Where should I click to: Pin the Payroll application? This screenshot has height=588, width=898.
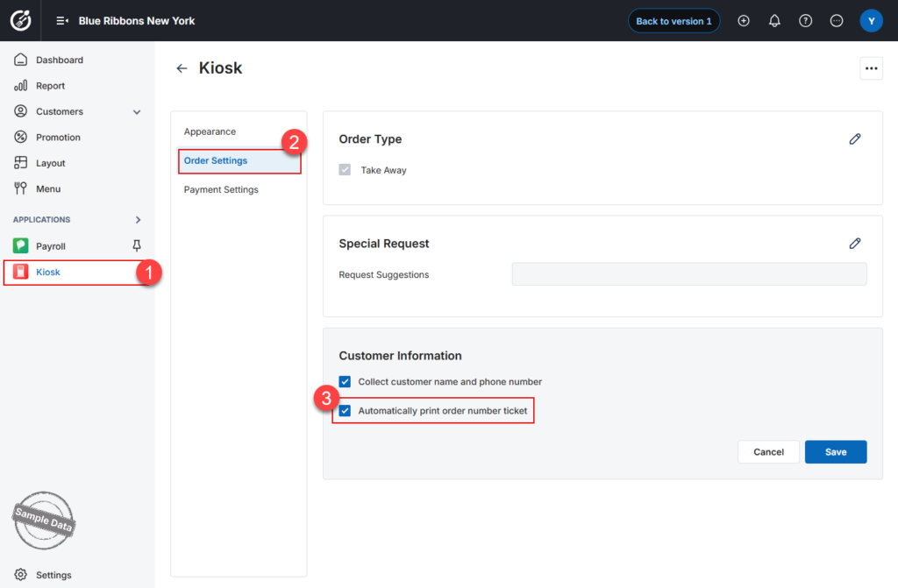136,245
